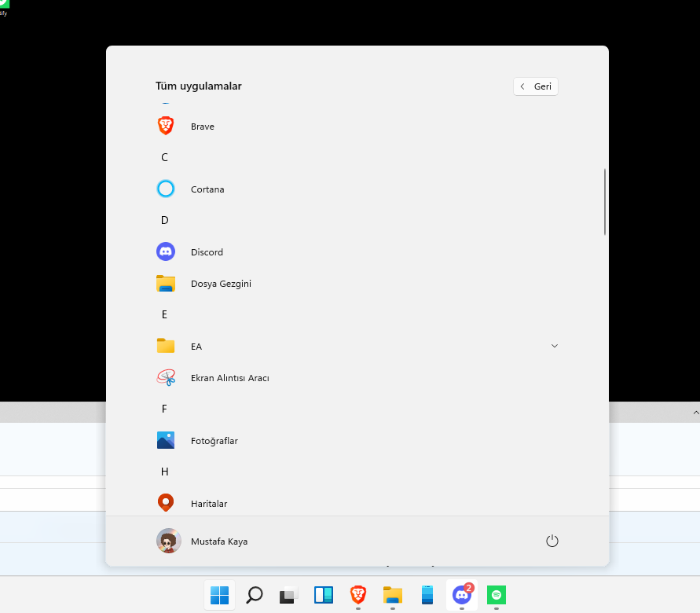
Task: Switch to Brave in the taskbar
Action: pos(358,595)
